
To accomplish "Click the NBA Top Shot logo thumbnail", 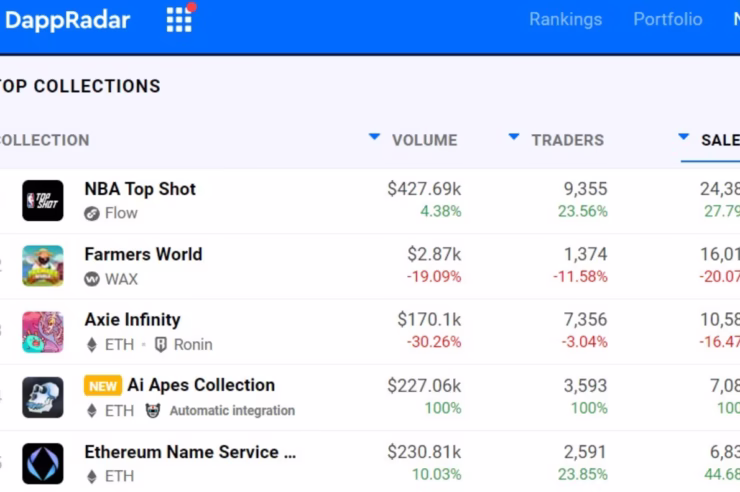I will 42,200.
